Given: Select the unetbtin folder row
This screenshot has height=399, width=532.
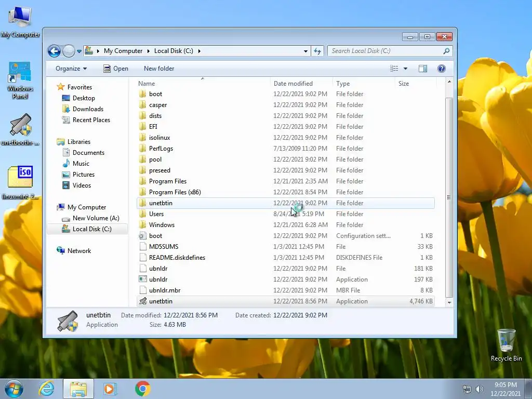Looking at the screenshot, I should (x=285, y=203).
